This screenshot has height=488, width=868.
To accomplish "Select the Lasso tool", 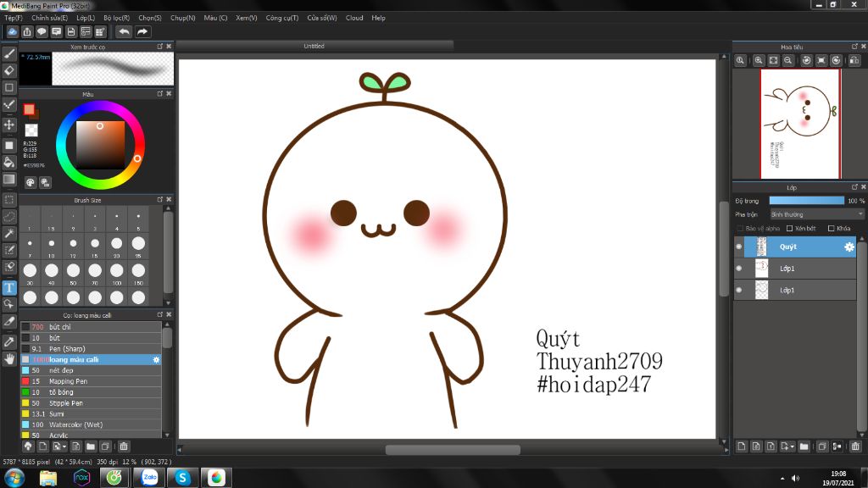I will (x=8, y=216).
